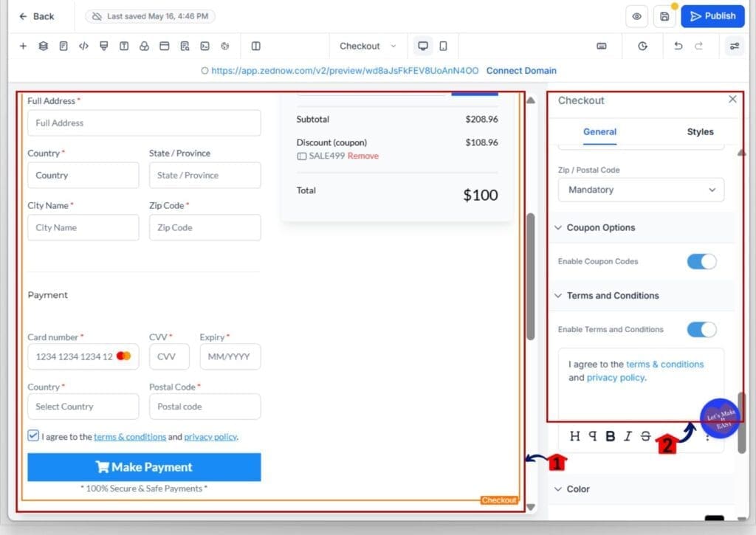Open the version history clock icon
756x535 pixels.
pos(642,46)
